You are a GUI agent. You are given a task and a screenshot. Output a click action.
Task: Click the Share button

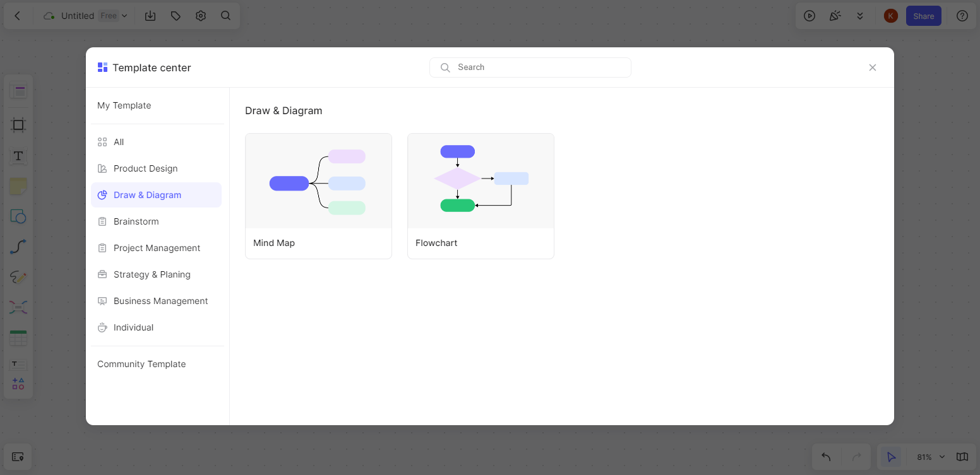click(x=923, y=16)
